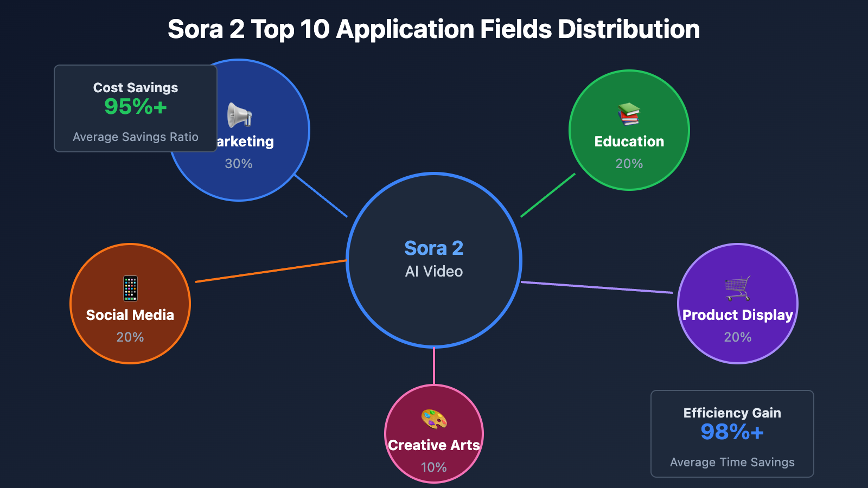The image size is (868, 488).
Task: Select the AI Video subtitle text
Action: pyautogui.click(x=434, y=272)
